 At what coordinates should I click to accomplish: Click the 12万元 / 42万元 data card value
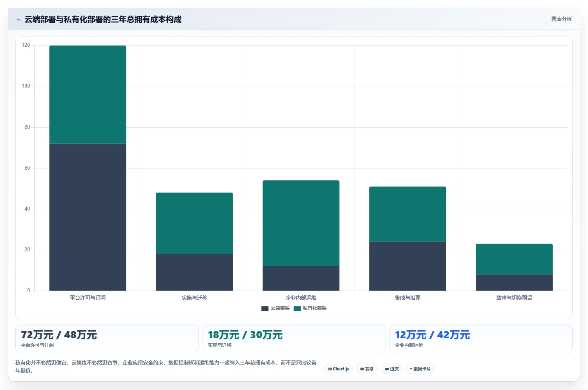tap(433, 335)
